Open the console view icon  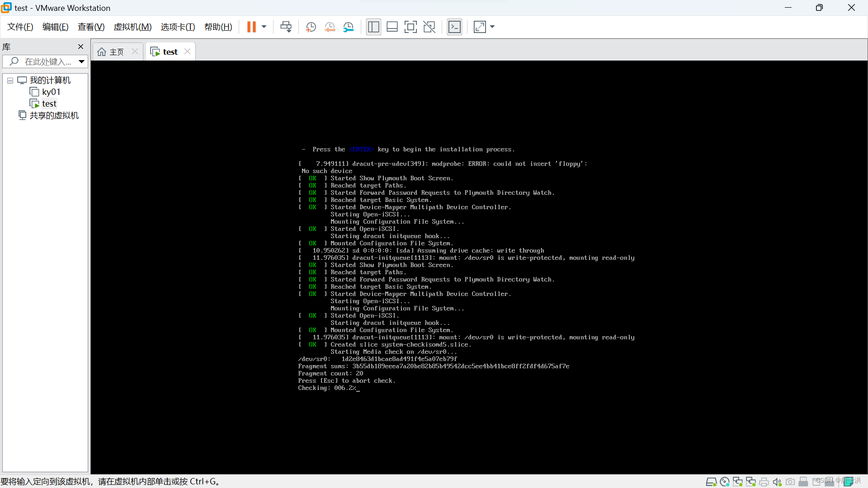(x=454, y=27)
